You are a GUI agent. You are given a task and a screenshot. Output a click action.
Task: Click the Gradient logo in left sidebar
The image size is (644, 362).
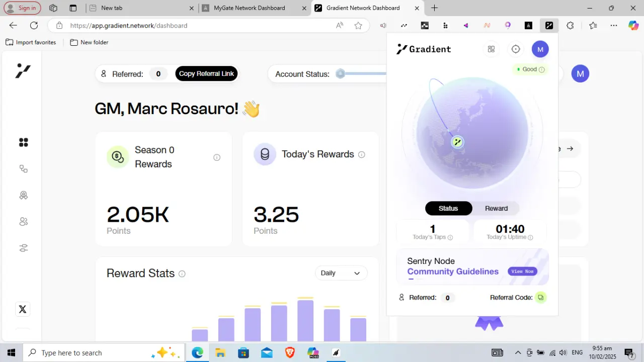[x=23, y=71]
